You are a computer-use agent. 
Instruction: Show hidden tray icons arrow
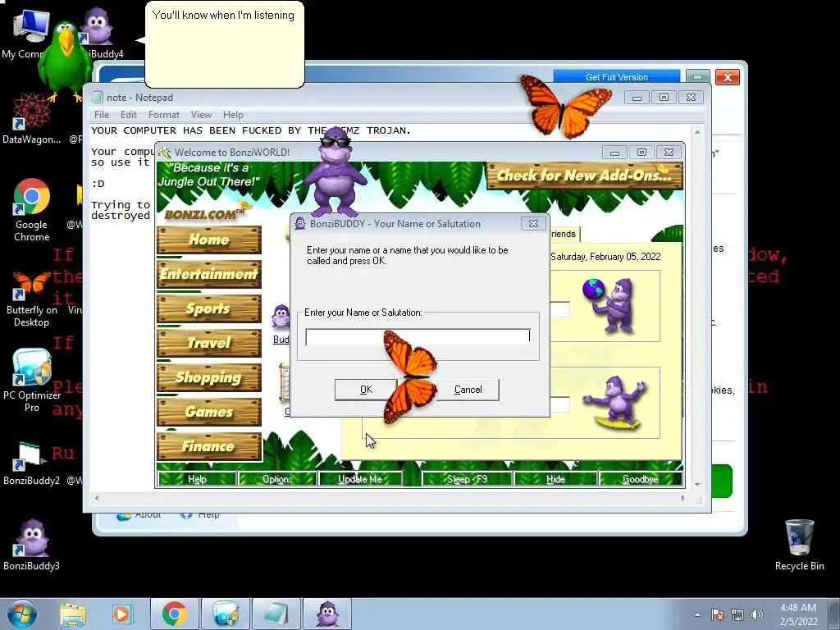(x=697, y=614)
